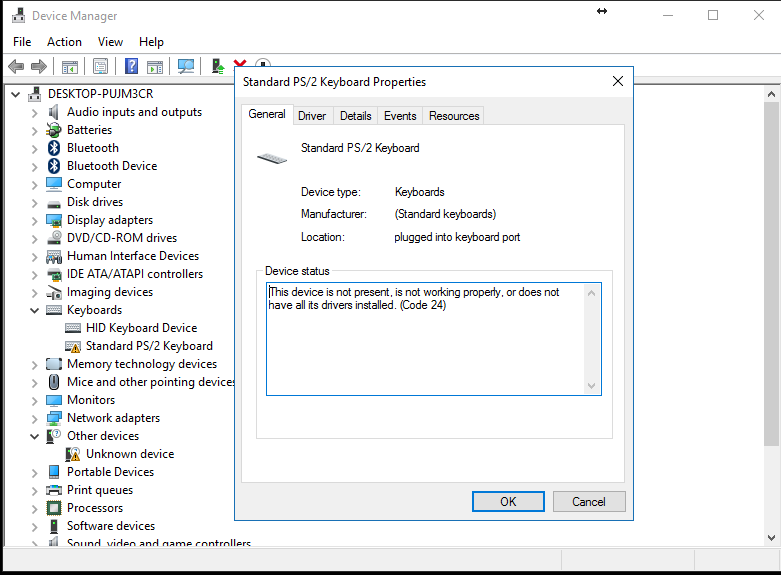The height and width of the screenshot is (575, 781).
Task: Collapse the Other devices node
Action: [35, 436]
